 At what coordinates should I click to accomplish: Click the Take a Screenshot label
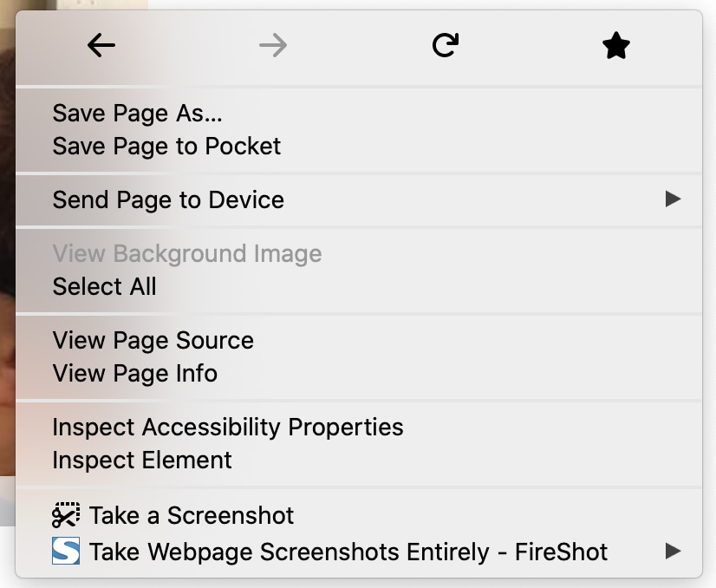point(192,516)
